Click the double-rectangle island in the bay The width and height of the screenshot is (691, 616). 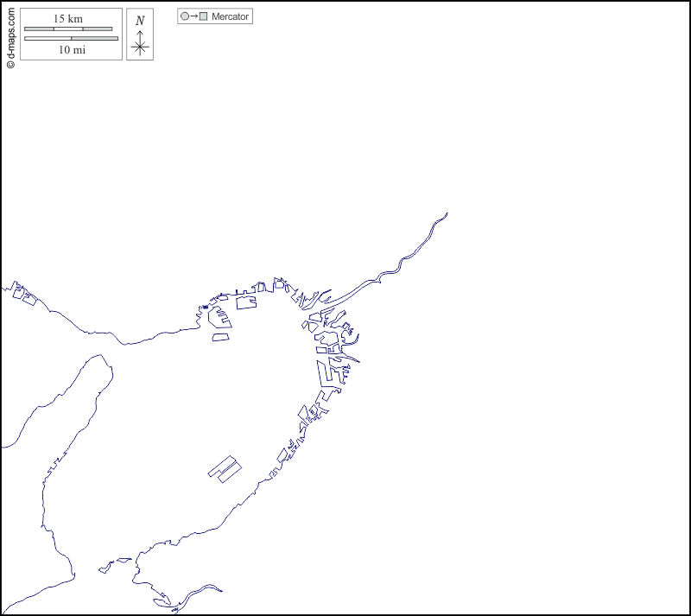[x=225, y=467]
